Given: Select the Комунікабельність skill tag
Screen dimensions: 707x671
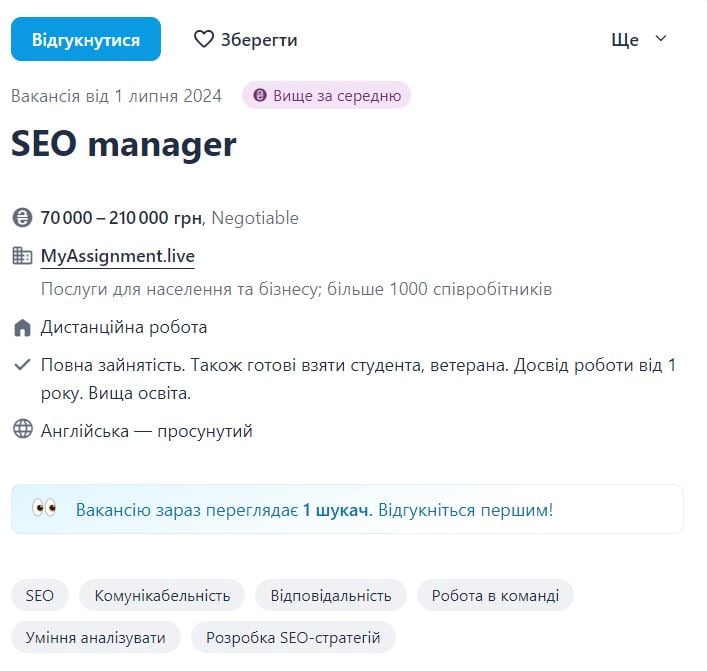Looking at the screenshot, I should point(162,595).
